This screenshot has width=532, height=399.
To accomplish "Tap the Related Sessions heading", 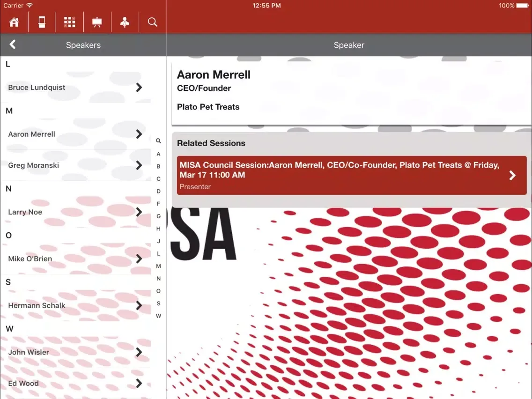I will [211, 143].
